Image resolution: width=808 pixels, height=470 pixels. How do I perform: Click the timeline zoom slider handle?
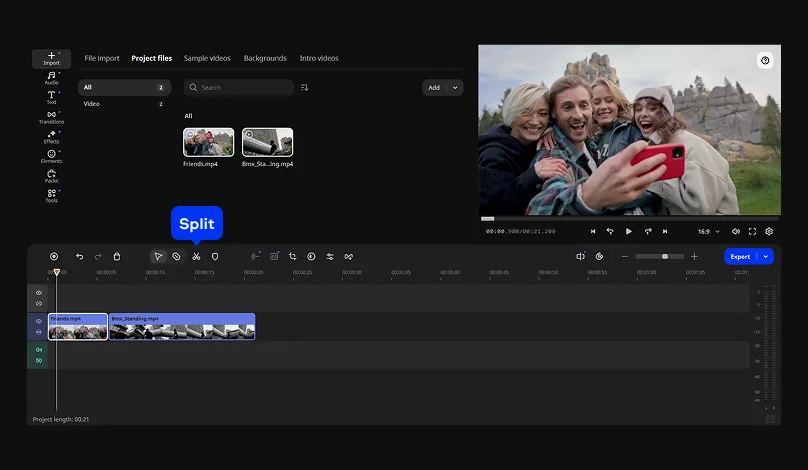(665, 257)
